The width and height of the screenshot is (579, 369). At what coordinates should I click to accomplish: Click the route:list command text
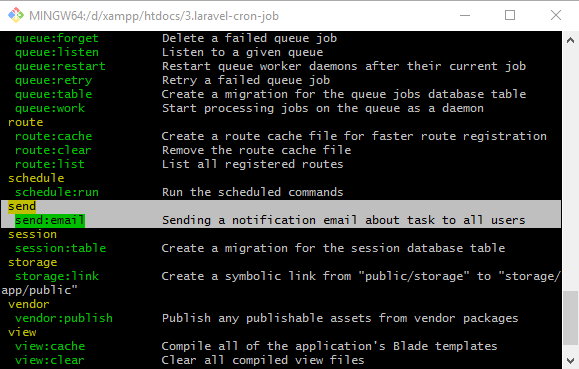pyautogui.click(x=50, y=164)
